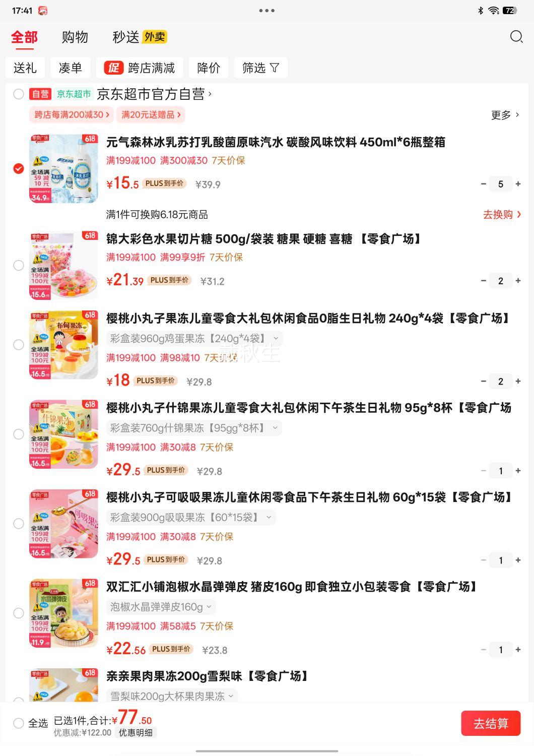Open the 什锦果冻 product thumbnail
Image resolution: width=534 pixels, height=756 pixels.
click(x=63, y=434)
